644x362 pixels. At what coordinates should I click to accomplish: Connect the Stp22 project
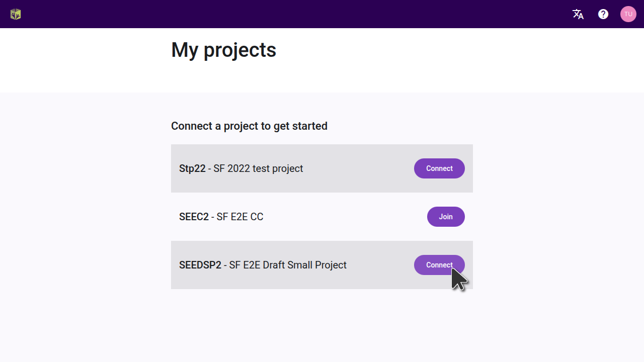coord(439,168)
